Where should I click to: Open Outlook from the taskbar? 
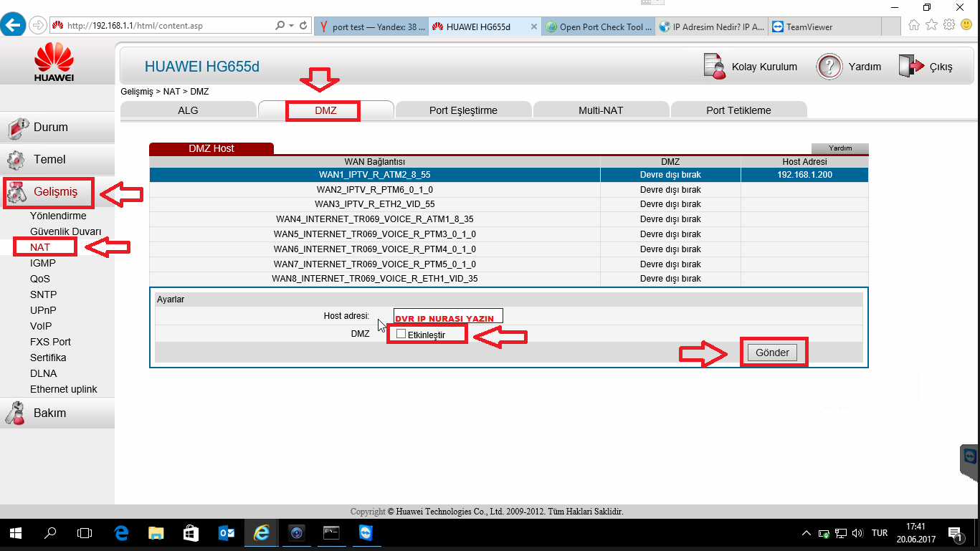(226, 533)
